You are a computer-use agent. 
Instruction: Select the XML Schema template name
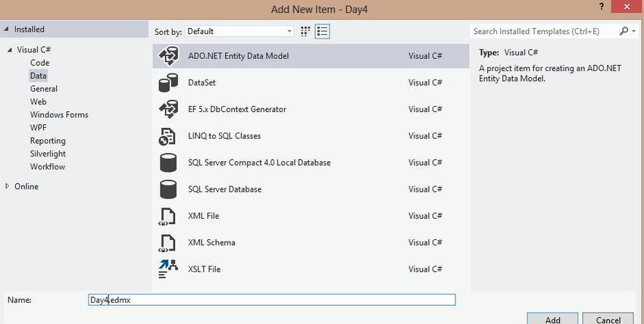[x=211, y=242]
